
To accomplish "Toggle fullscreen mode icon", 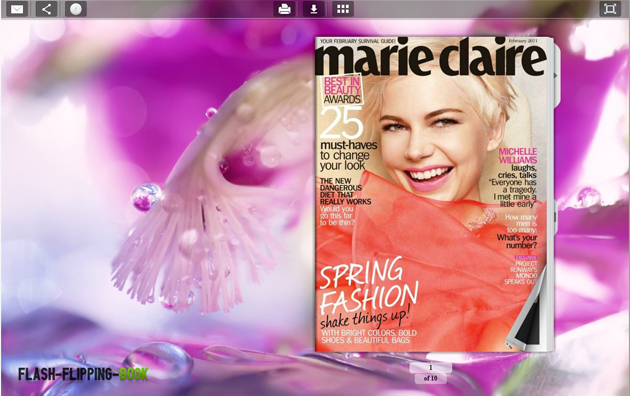I will pyautogui.click(x=610, y=9).
